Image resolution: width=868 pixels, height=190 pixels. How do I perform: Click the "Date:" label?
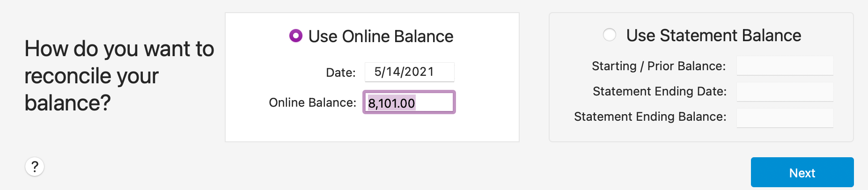click(340, 73)
